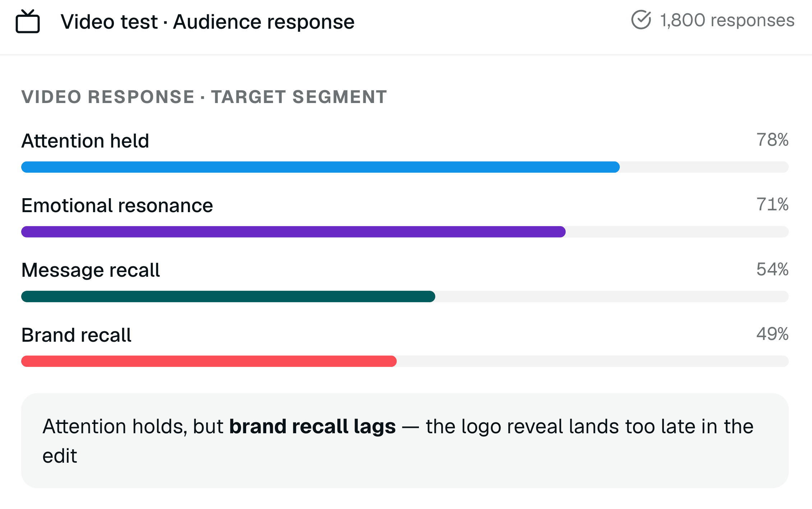Select the Message recall label
812x509 pixels.
tap(91, 270)
